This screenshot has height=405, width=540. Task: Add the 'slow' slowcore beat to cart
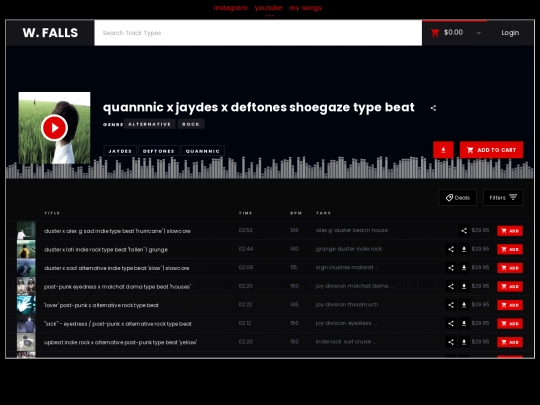click(510, 268)
